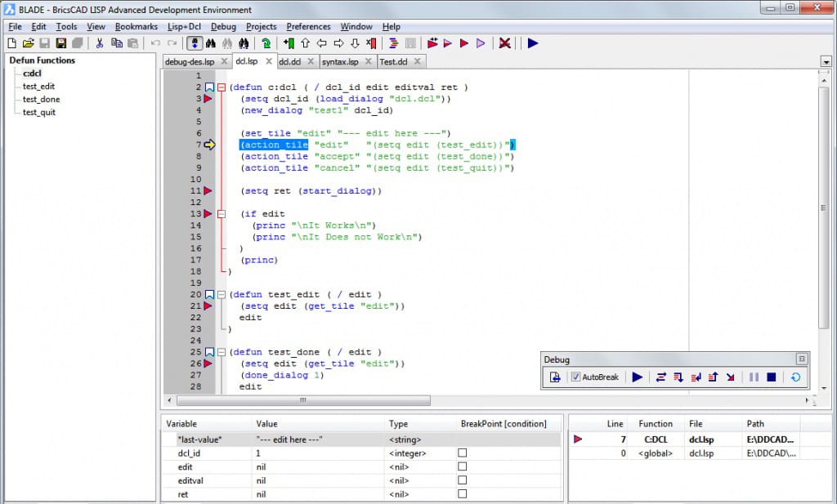Click the large blue play icon in main toolbar
Viewport: 837px width, 504px height.
(533, 43)
